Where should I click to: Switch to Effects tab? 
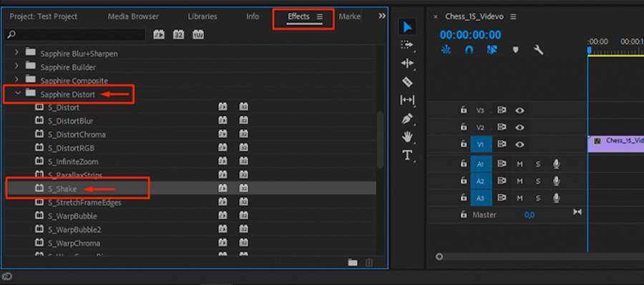tap(298, 16)
